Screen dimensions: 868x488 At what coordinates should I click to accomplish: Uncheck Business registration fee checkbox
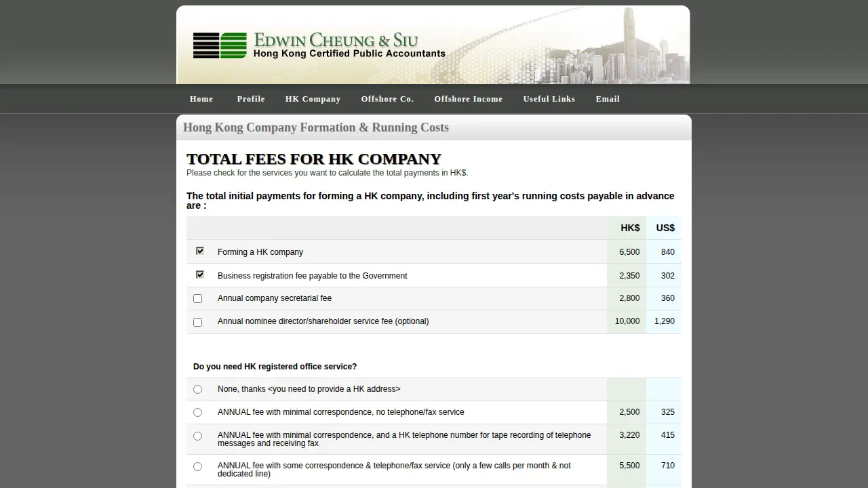[x=199, y=274]
